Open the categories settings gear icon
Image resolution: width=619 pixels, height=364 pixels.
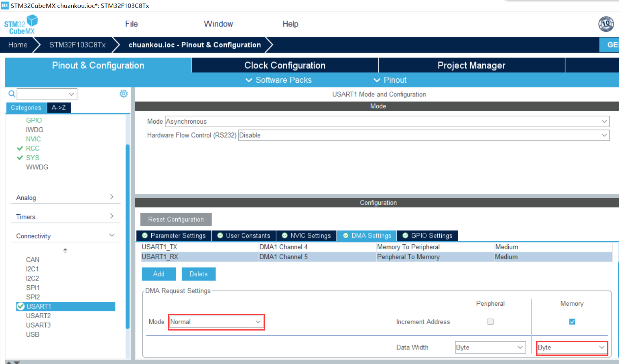coord(124,94)
